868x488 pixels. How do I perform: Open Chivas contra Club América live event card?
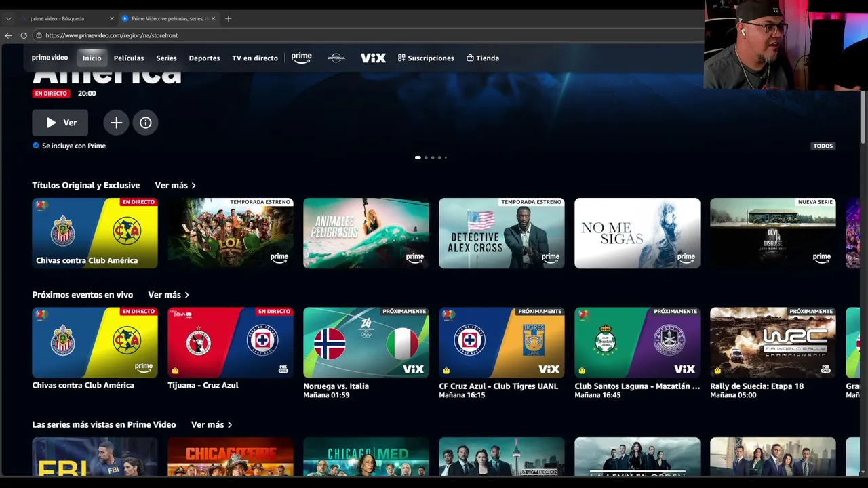95,342
